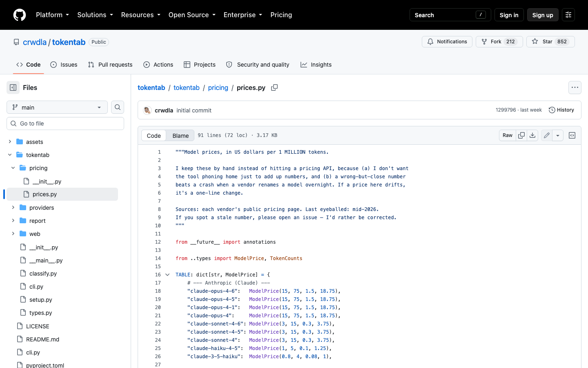The width and height of the screenshot is (588, 368).
Task: Open the Pricing nav link
Action: click(x=281, y=15)
